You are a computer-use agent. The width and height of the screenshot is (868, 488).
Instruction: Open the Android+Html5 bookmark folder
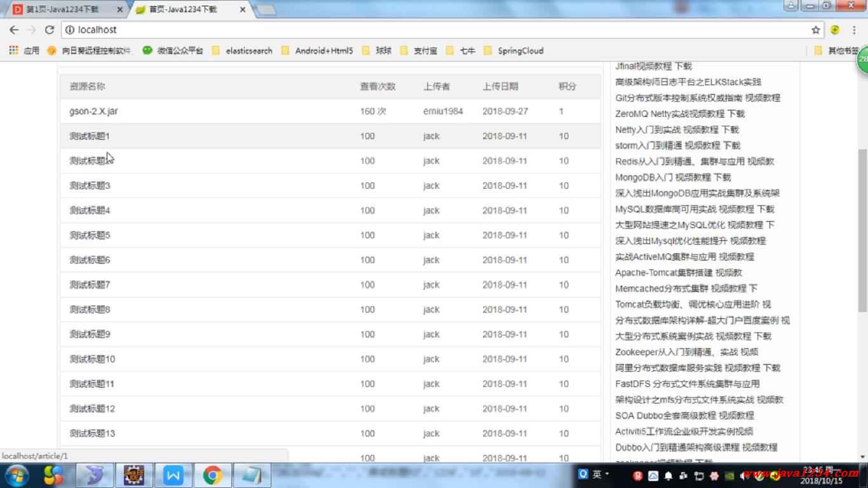316,51
